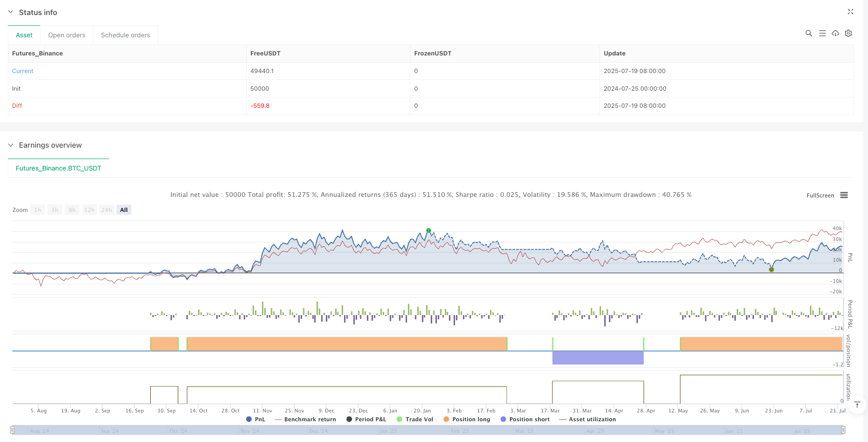The height and width of the screenshot is (442, 868).
Task: Click the cloud download icon
Action: [x=835, y=33]
